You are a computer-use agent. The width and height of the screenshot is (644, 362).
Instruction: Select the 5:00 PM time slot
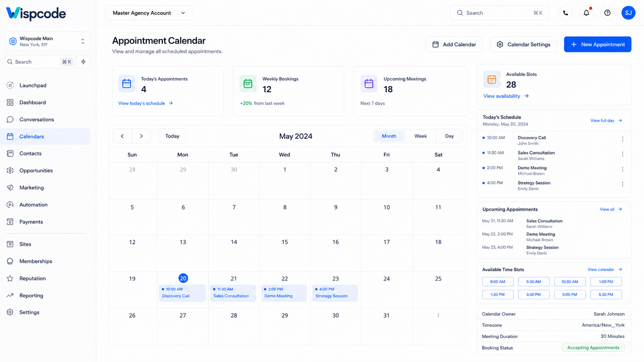click(x=570, y=295)
